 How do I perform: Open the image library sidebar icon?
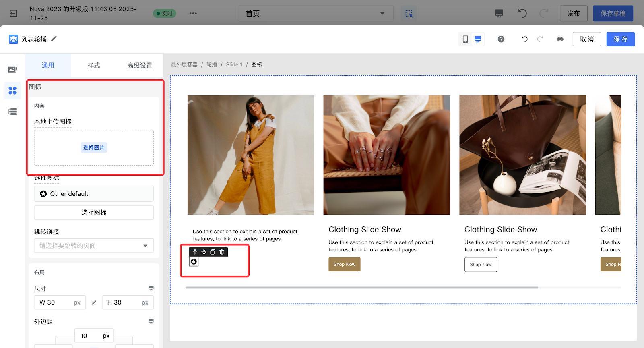tap(12, 70)
